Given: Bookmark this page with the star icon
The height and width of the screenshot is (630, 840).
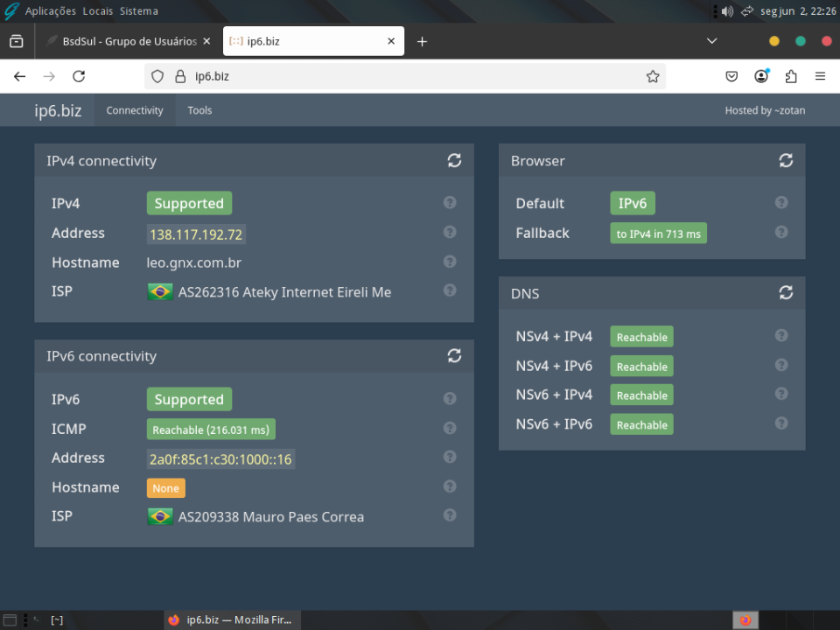Looking at the screenshot, I should (653, 77).
